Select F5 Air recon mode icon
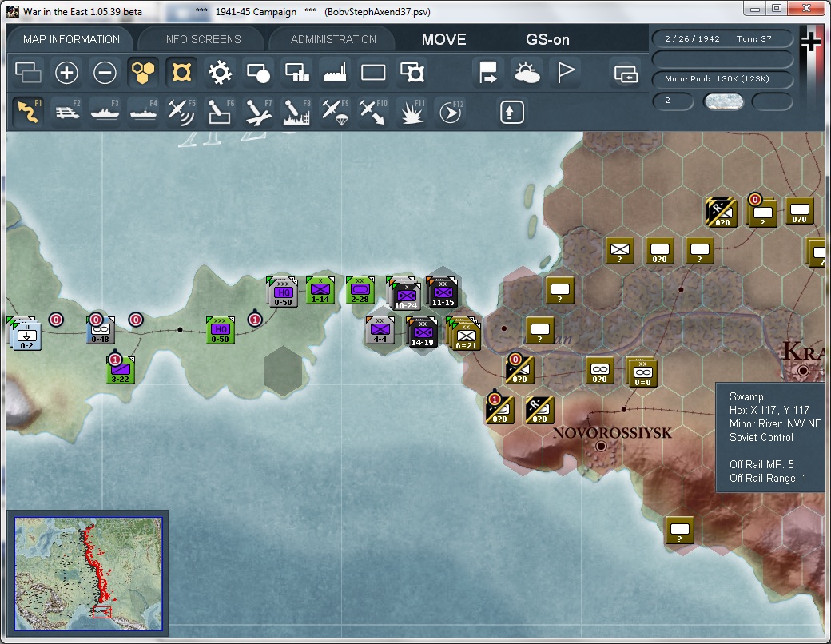 click(x=182, y=112)
